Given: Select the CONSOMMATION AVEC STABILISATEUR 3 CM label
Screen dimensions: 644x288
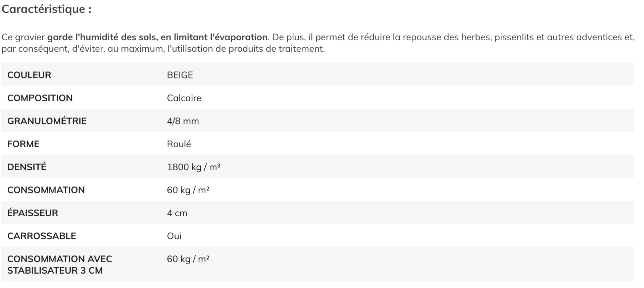Looking at the screenshot, I should pos(60,265).
